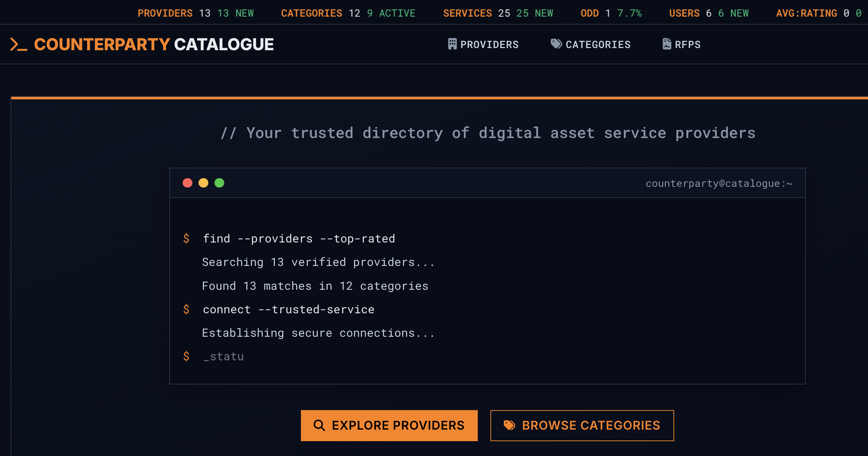Select the document icon next to RFPs

click(x=667, y=44)
